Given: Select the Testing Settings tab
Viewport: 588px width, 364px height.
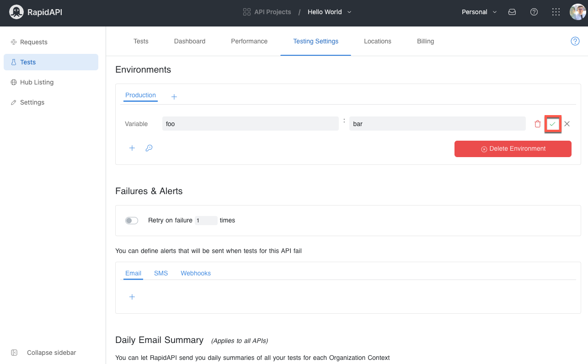Looking at the screenshot, I should (316, 41).
